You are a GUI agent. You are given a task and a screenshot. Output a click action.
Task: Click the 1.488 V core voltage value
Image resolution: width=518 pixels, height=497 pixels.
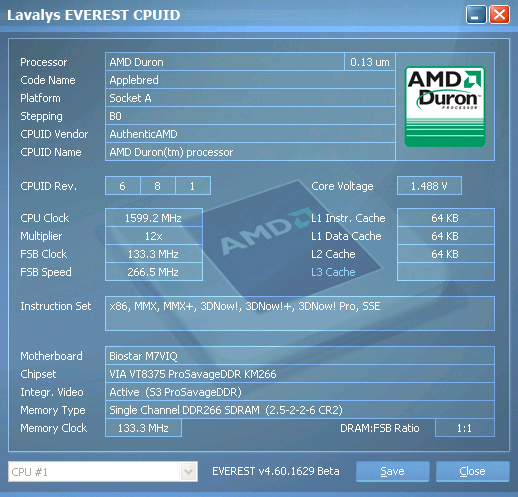(429, 186)
